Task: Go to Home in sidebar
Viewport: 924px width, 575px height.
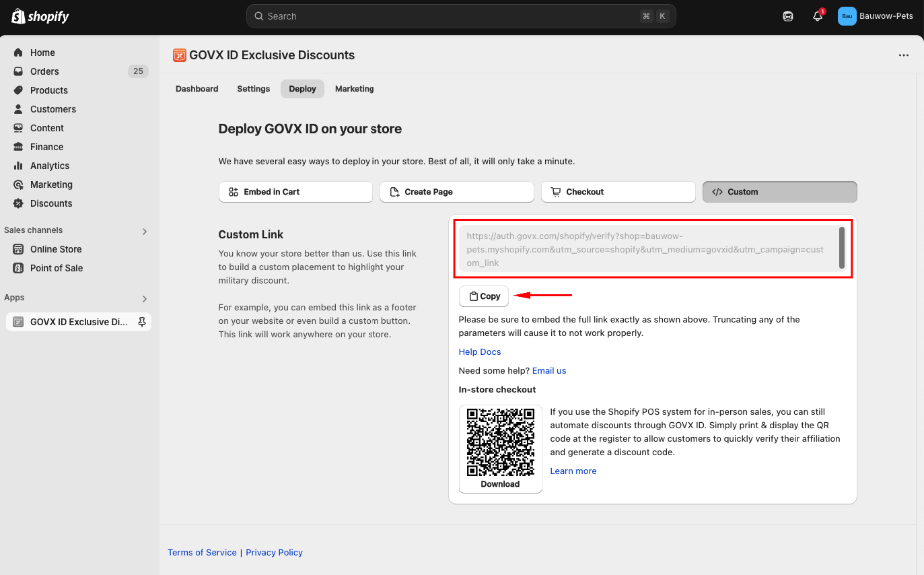Action: pyautogui.click(x=42, y=53)
